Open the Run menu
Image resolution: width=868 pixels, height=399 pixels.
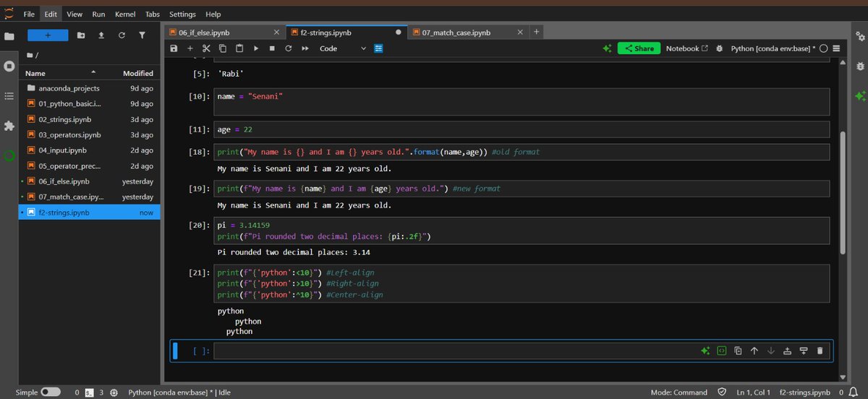(x=98, y=14)
